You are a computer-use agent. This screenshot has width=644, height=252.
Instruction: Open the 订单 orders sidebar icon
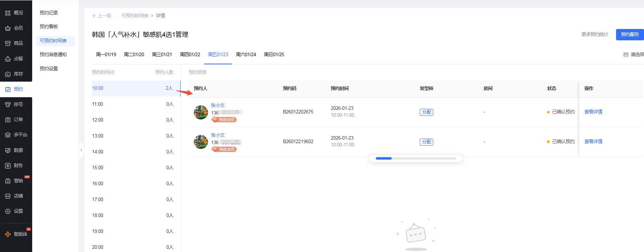tap(8, 119)
